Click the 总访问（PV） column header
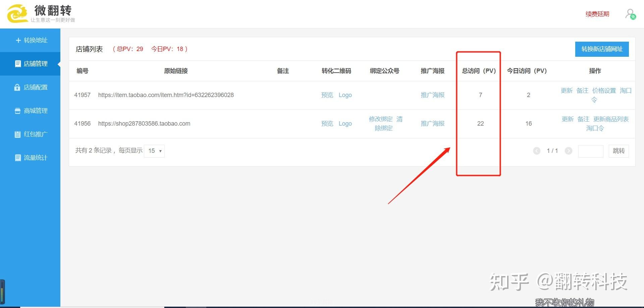The height and width of the screenshot is (308, 644). [x=479, y=71]
